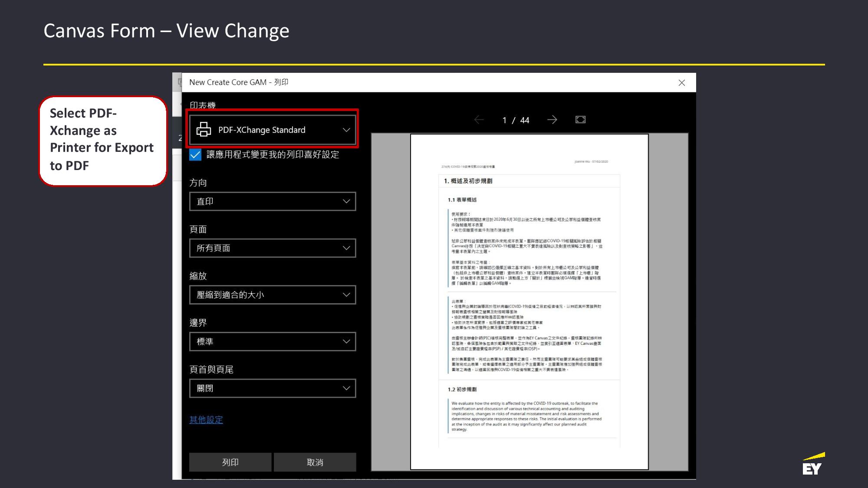
Task: Toggle the 讓應用程式變更我的列印喜好設定 checkbox
Action: [195, 155]
